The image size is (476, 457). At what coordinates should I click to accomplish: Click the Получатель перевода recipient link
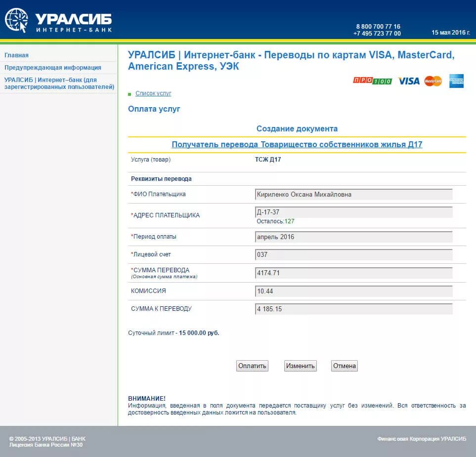297,144
